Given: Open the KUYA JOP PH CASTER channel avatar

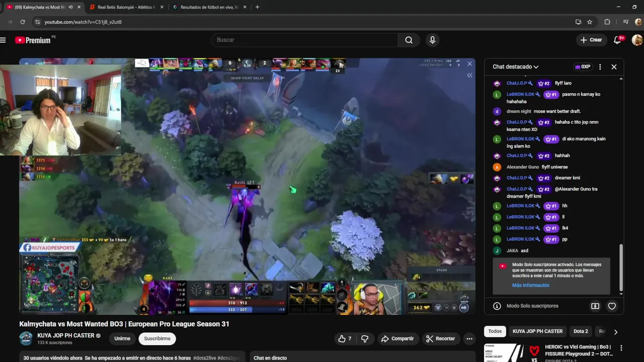Looking at the screenshot, I should click(x=26, y=338).
